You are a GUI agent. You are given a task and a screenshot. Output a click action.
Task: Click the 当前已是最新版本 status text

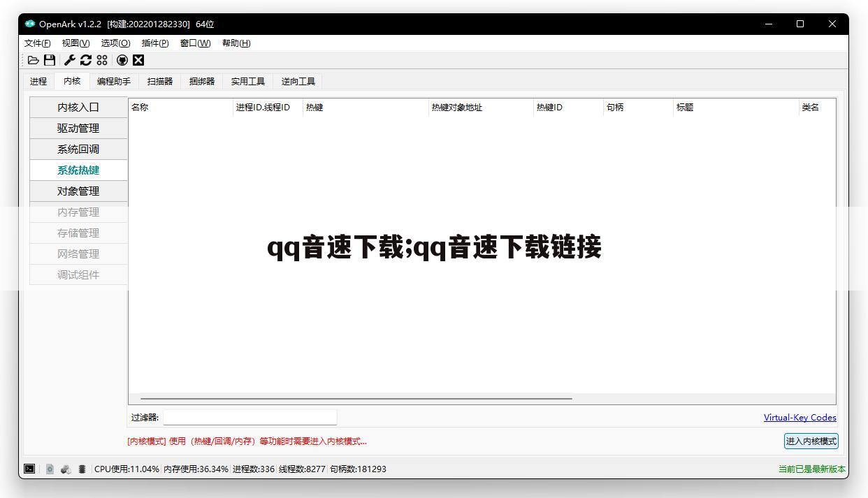point(811,469)
